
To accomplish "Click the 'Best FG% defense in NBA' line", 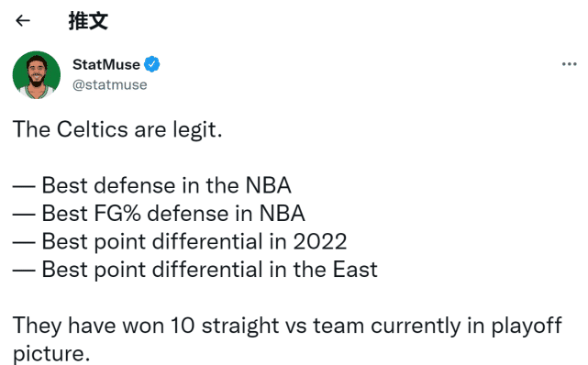I will (x=159, y=214).
